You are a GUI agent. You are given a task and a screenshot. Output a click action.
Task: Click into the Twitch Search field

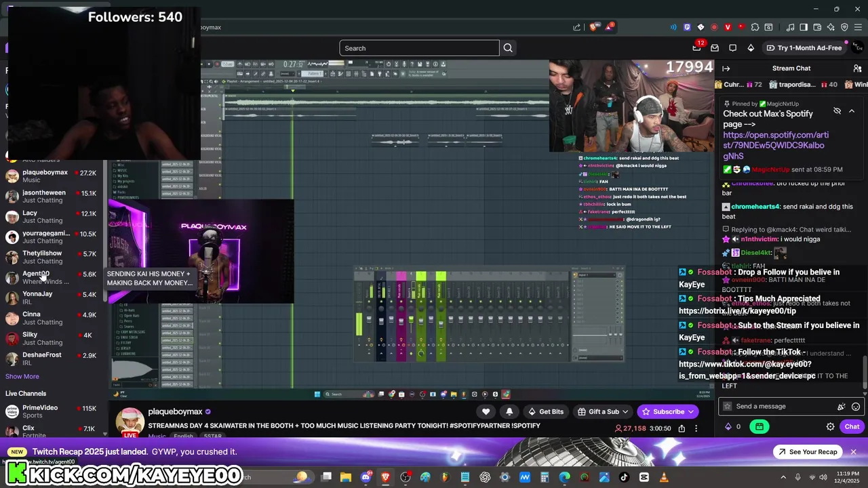(419, 48)
